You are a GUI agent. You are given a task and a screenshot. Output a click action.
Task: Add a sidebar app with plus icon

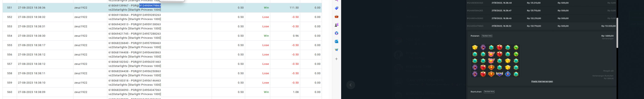pos(337,59)
